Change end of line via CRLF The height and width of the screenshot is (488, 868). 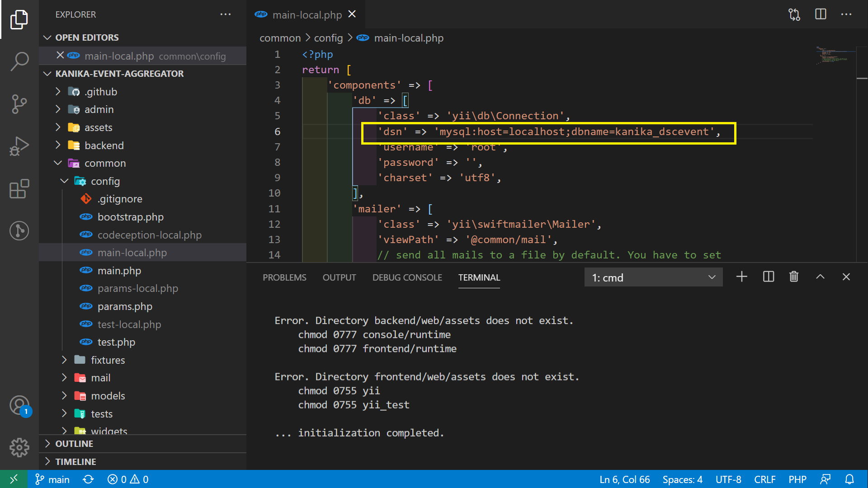[x=764, y=479]
